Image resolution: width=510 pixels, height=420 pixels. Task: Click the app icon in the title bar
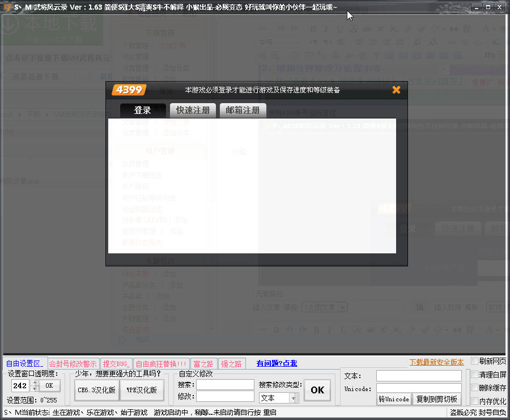tap(7, 7)
